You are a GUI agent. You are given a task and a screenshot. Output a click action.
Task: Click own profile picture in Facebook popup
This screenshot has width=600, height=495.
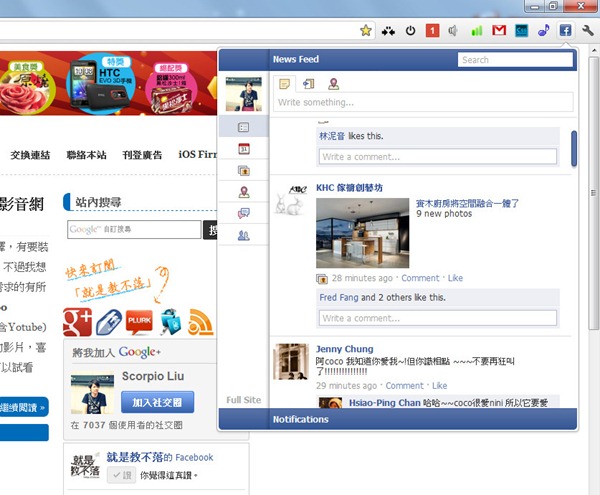click(x=244, y=94)
